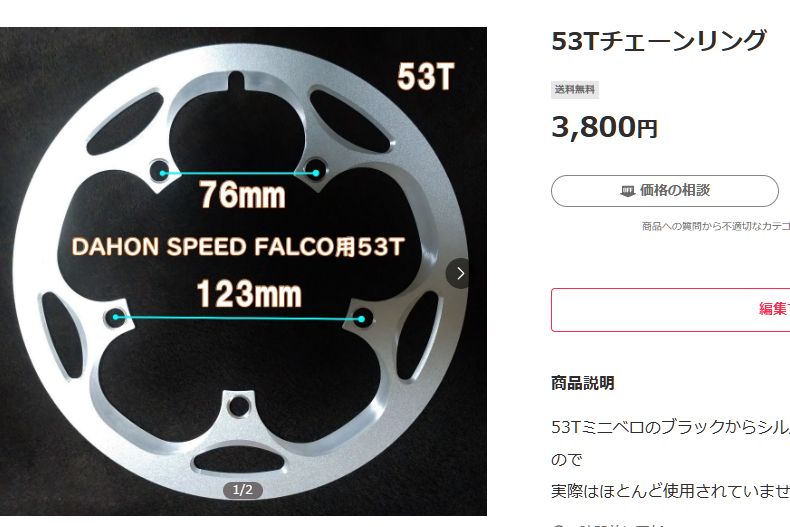Open the 価格の相談 price negotiation button

(x=665, y=191)
